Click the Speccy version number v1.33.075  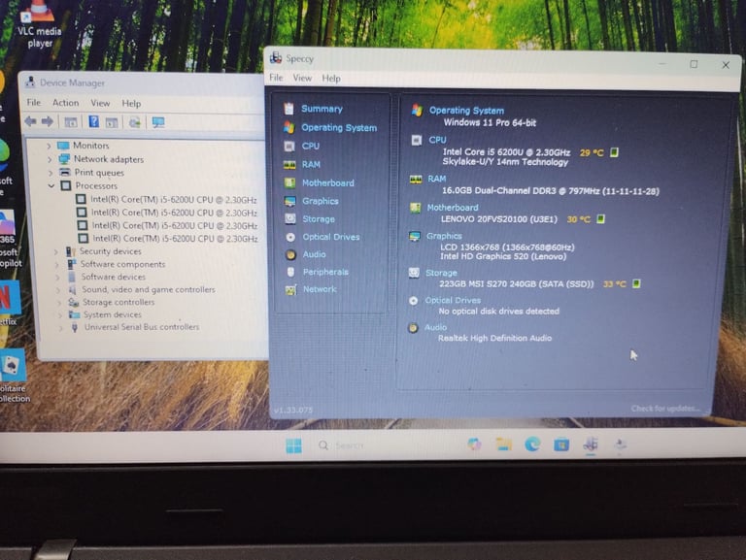coord(293,410)
